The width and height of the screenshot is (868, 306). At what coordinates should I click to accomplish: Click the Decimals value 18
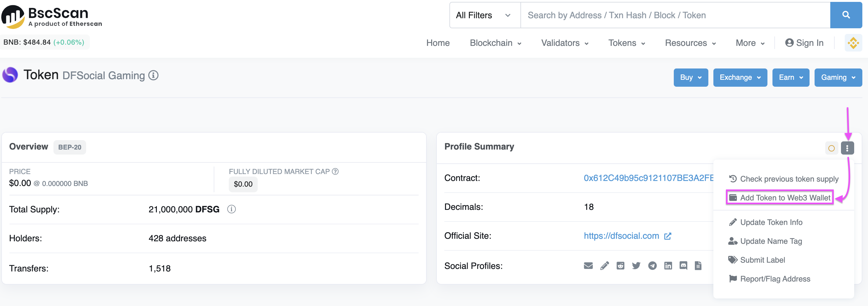(x=588, y=207)
